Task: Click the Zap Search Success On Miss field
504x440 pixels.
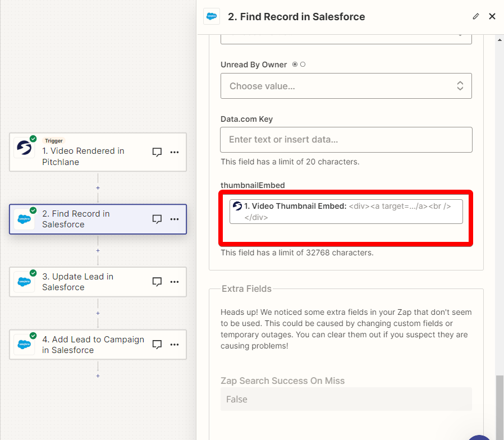Action: click(346, 399)
